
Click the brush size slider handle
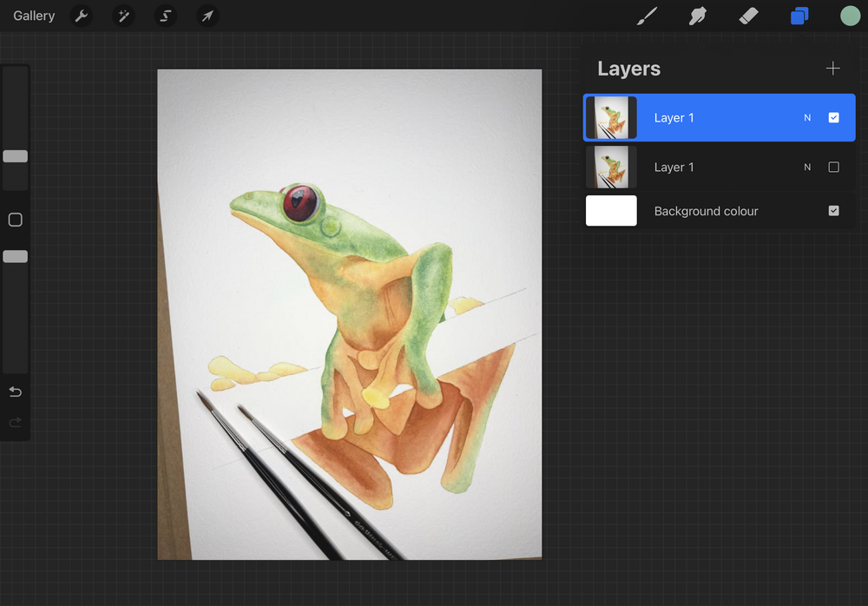16,156
